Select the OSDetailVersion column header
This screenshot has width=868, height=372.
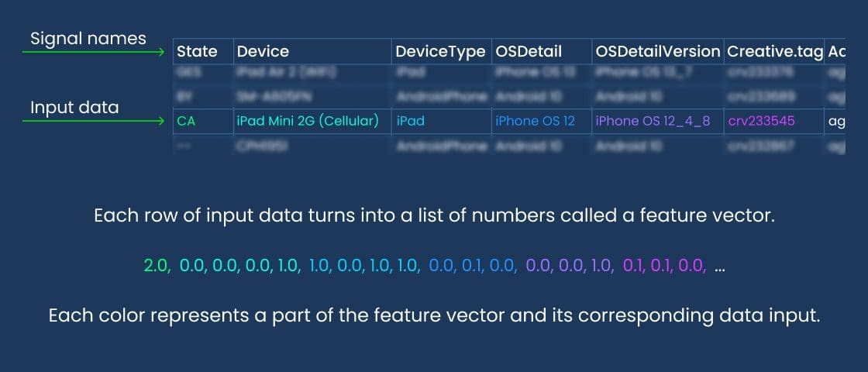coord(658,51)
